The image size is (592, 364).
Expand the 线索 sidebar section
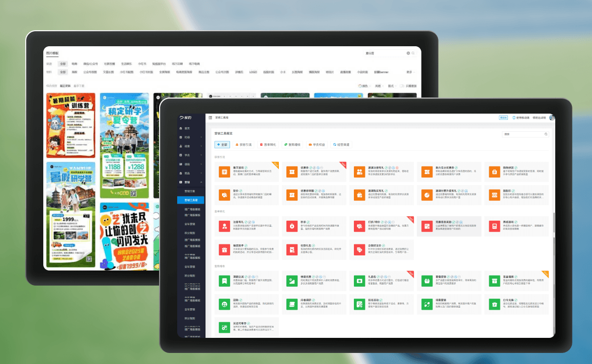point(191,146)
